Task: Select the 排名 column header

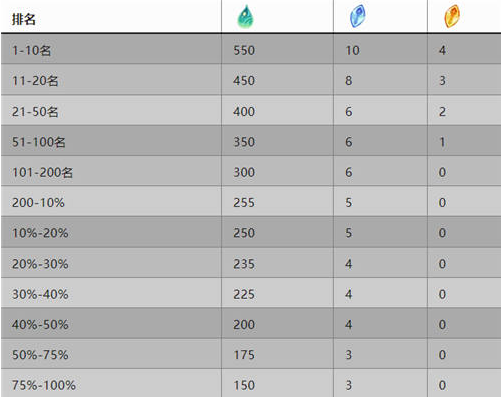Action: [x=24, y=19]
